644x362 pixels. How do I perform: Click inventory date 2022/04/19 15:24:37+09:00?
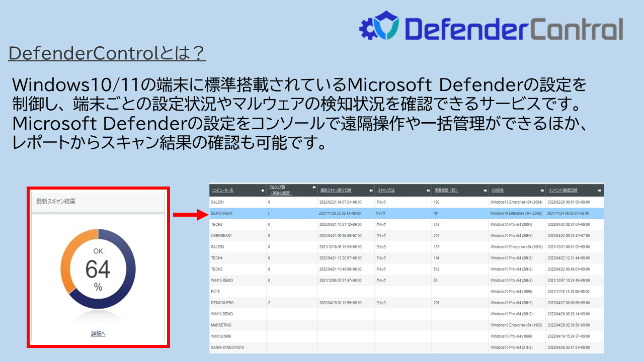coord(569,336)
